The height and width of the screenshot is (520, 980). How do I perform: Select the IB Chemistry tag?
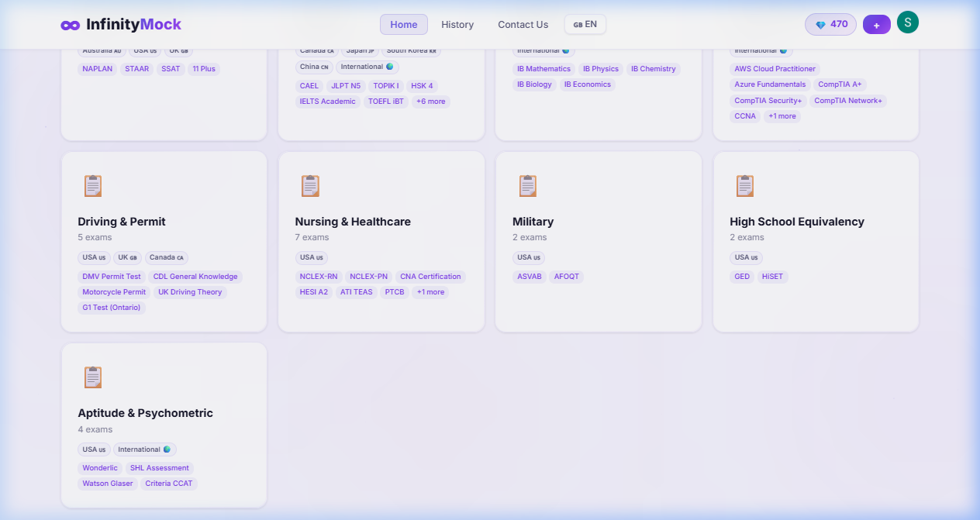tap(654, 69)
